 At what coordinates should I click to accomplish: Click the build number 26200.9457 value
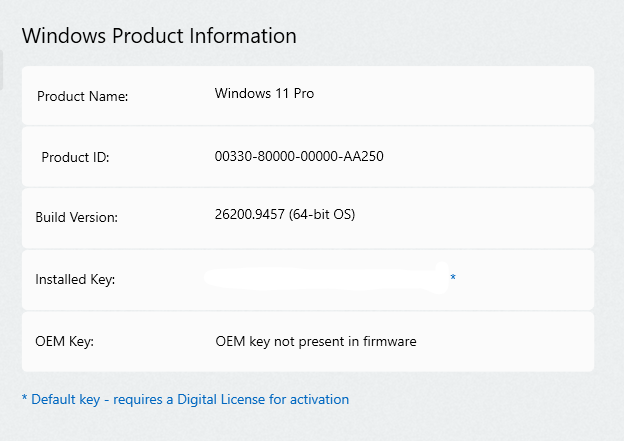click(x=250, y=215)
